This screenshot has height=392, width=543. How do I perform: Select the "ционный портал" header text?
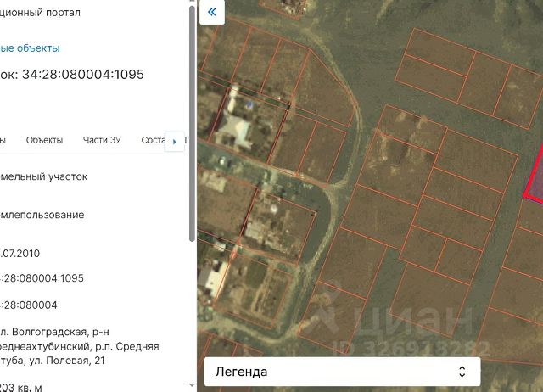point(40,13)
